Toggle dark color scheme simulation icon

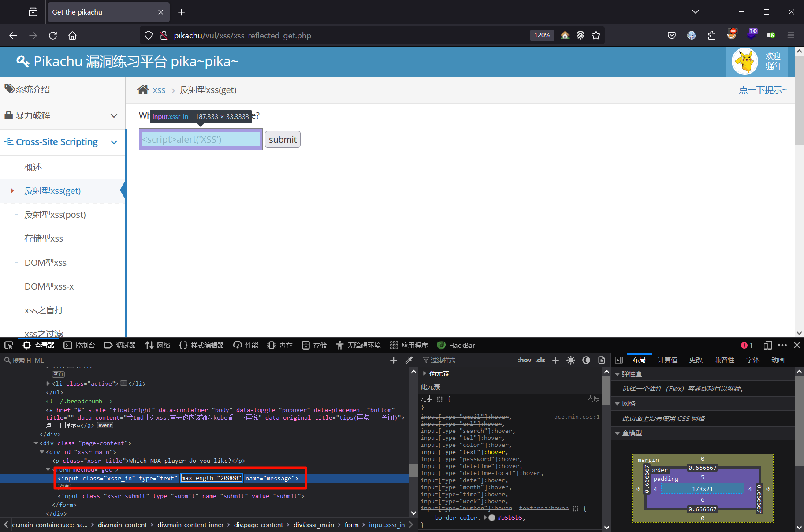point(586,360)
